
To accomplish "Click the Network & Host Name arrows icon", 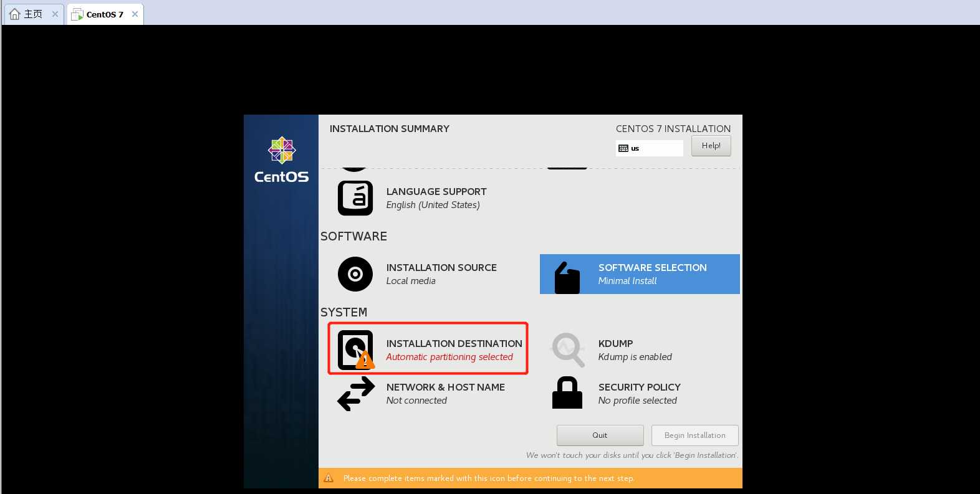I will [x=356, y=394].
